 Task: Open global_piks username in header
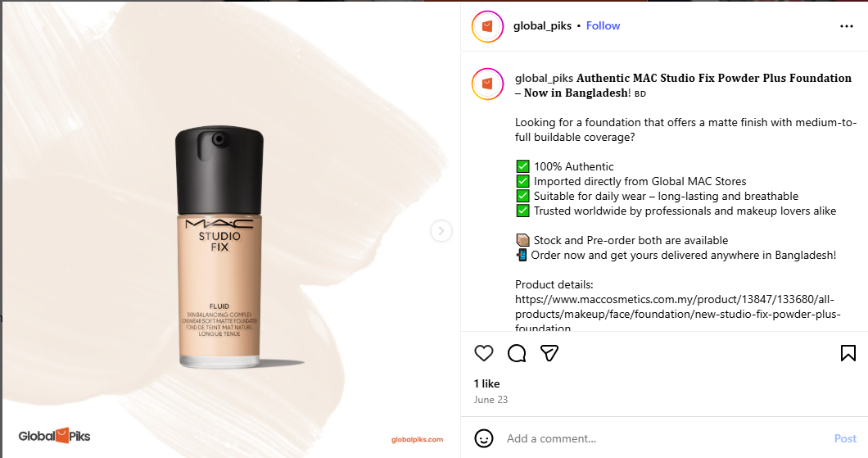542,26
